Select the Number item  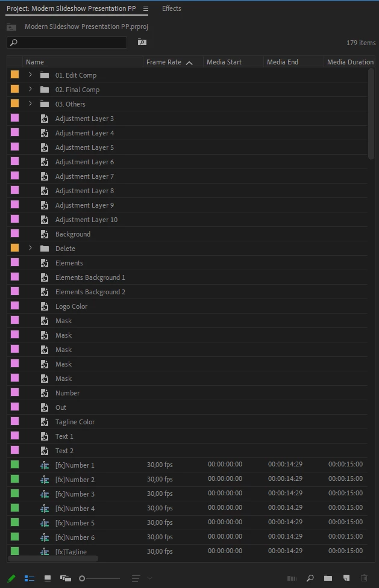point(67,393)
